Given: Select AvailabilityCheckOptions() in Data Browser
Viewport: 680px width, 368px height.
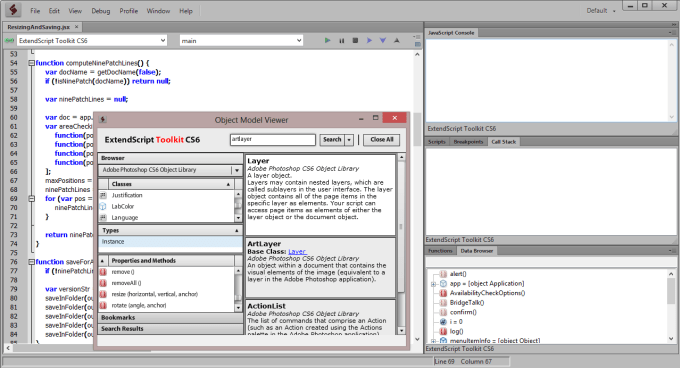Looking at the screenshot, I should [487, 293].
